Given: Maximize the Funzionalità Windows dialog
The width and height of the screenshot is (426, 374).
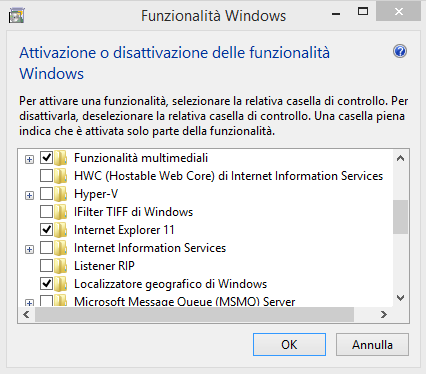Looking at the screenshot, I should coord(363,12).
